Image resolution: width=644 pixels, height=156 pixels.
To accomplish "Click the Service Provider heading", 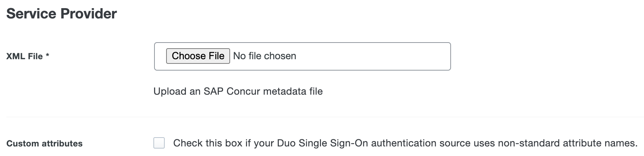I will click(x=62, y=14).
